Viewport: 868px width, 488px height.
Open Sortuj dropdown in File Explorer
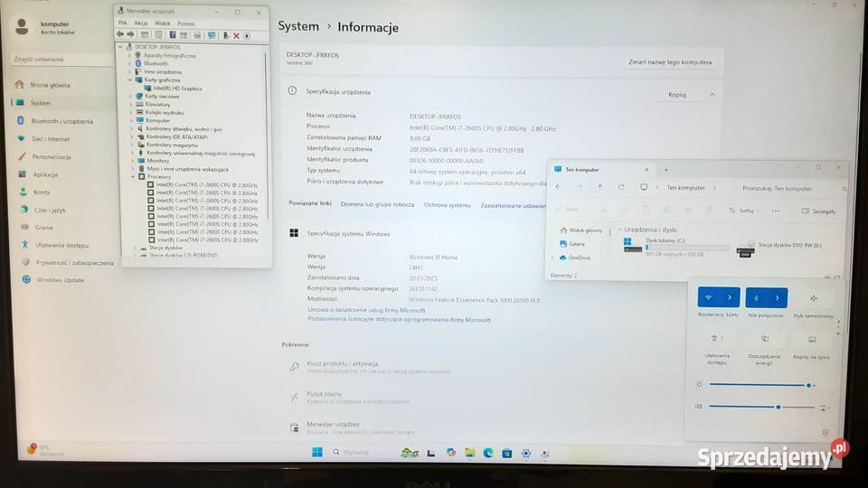tap(744, 211)
